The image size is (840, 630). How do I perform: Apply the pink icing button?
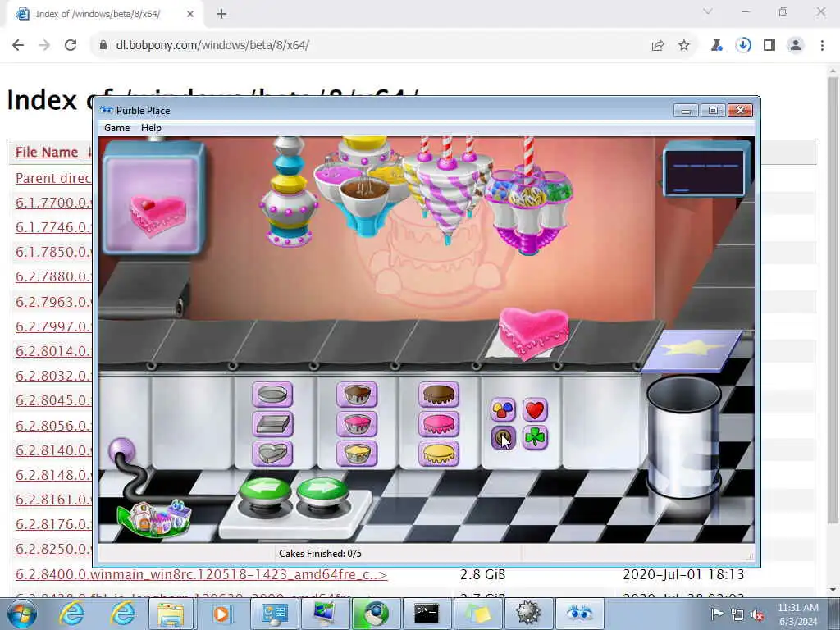(438, 424)
